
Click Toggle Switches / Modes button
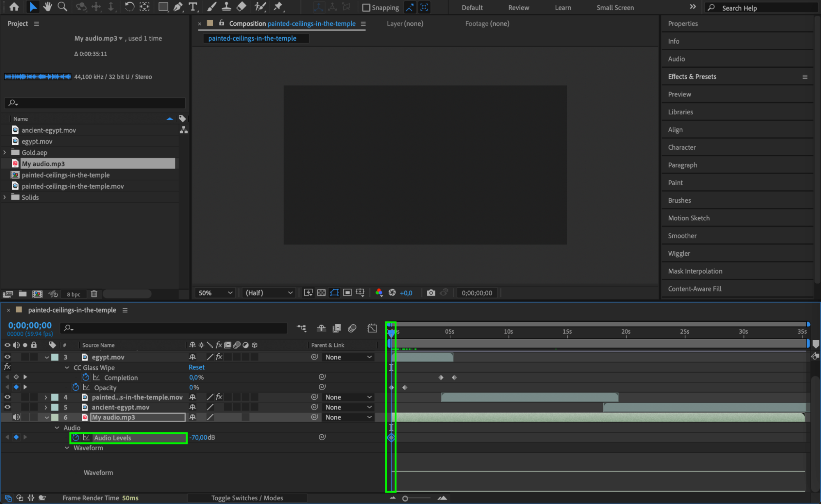(x=247, y=498)
